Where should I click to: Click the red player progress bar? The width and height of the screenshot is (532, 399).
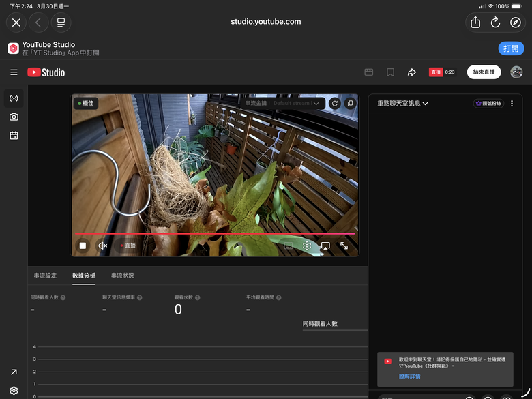click(215, 234)
